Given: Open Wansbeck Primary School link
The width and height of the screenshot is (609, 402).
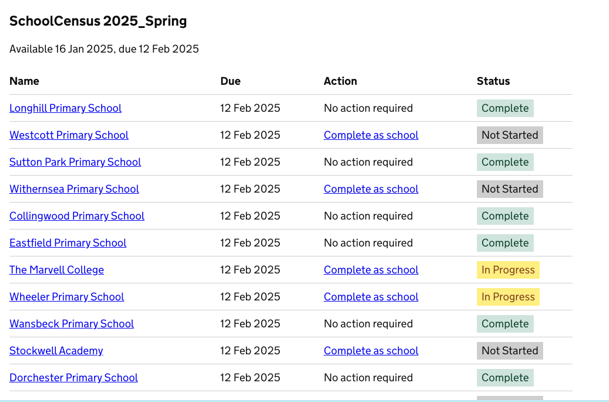Looking at the screenshot, I should pyautogui.click(x=71, y=324).
